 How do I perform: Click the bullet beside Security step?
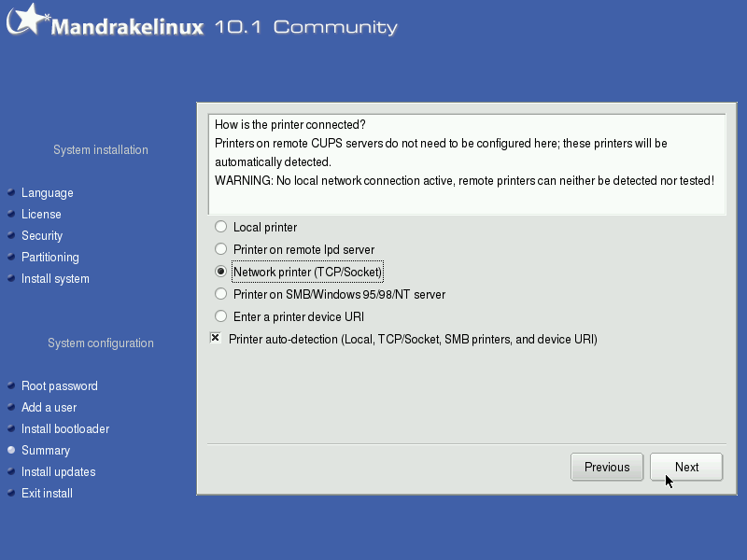11,235
